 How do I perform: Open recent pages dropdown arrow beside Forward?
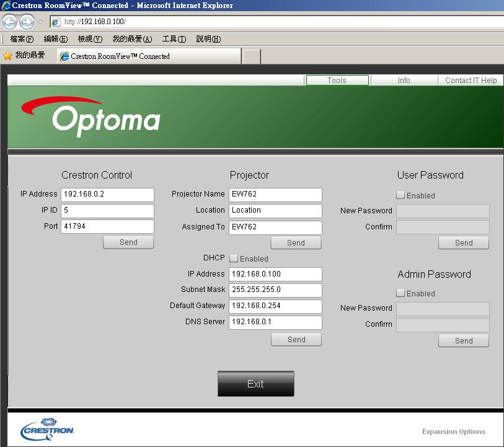[x=41, y=22]
